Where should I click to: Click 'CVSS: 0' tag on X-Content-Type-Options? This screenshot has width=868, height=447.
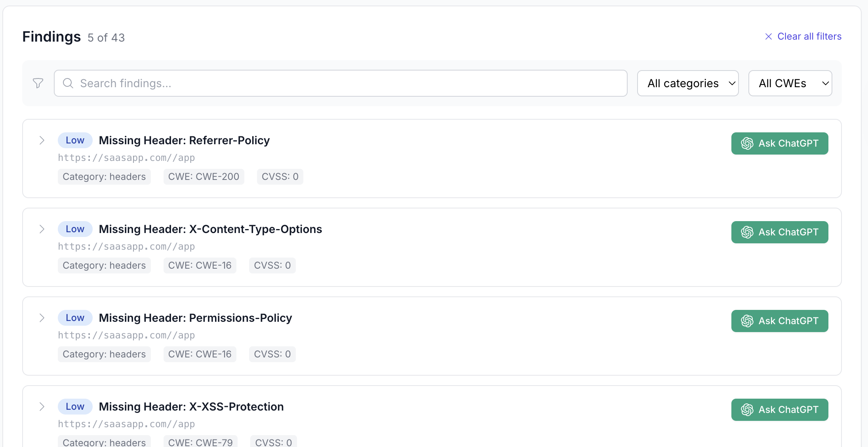click(x=272, y=266)
